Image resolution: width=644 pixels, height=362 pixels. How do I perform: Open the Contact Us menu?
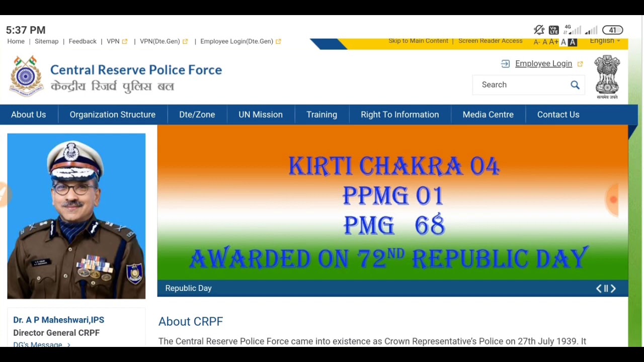pyautogui.click(x=558, y=115)
